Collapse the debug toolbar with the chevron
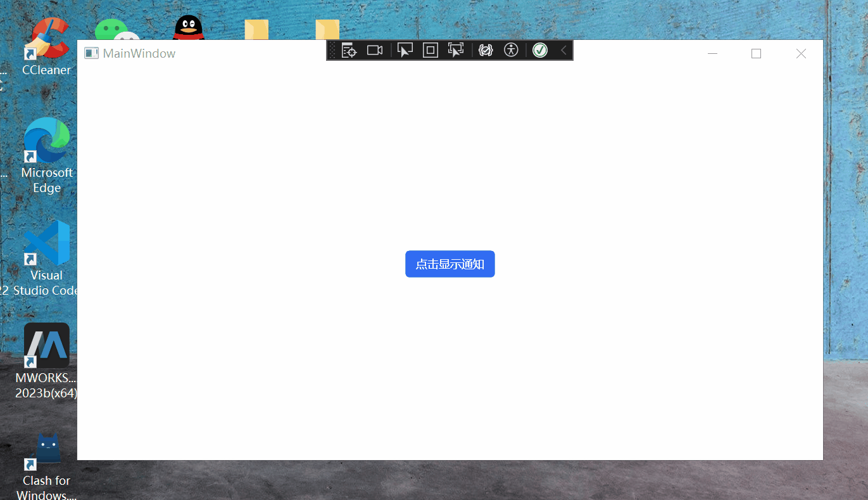 coord(563,50)
